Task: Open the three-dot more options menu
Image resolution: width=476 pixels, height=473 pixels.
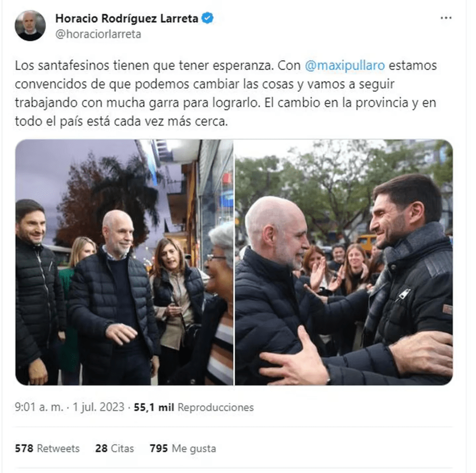Action: (446, 18)
